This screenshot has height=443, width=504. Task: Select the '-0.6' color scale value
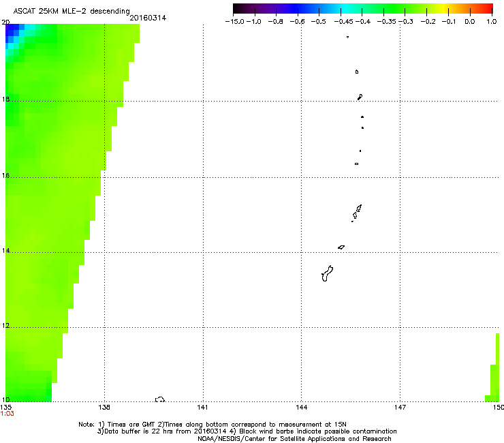click(x=298, y=22)
